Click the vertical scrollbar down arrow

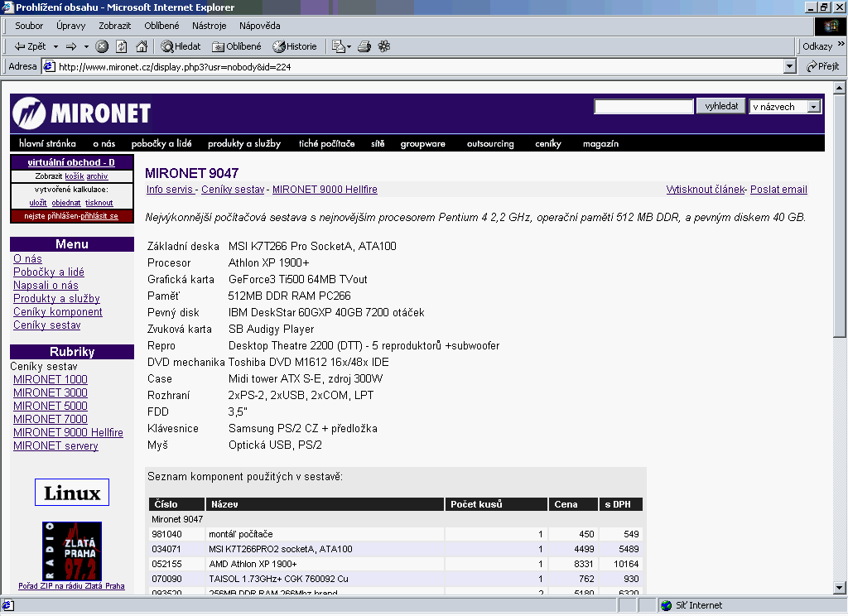tap(840, 587)
